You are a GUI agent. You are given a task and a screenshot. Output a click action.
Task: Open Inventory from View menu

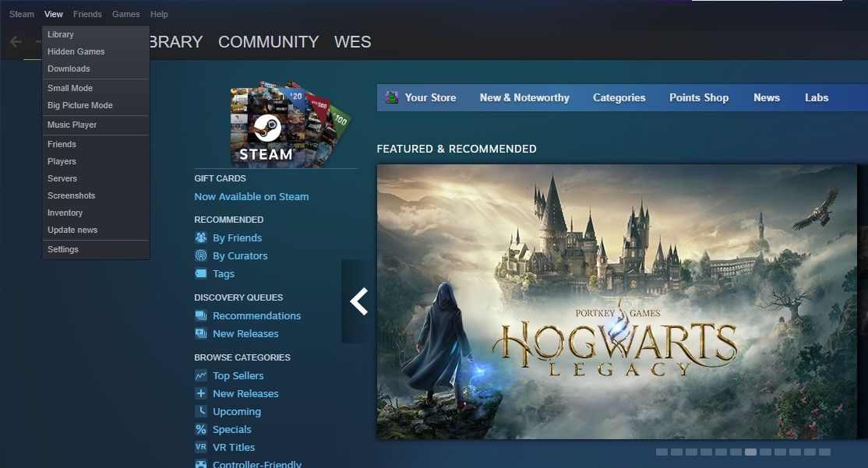point(96,213)
